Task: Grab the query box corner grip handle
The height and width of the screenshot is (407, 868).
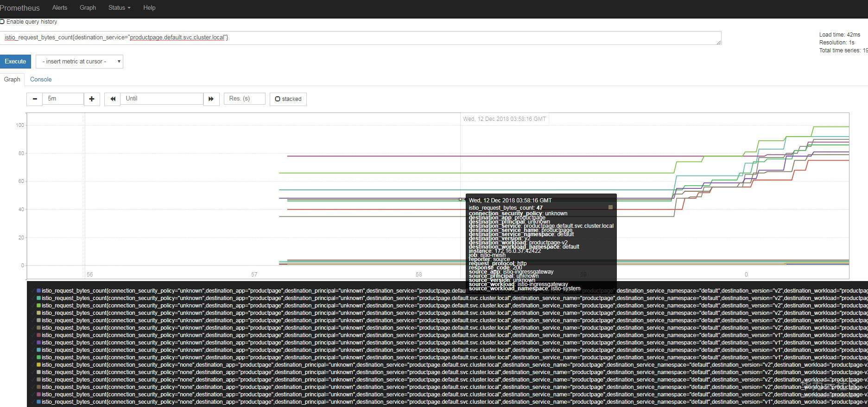Action: click(x=719, y=43)
